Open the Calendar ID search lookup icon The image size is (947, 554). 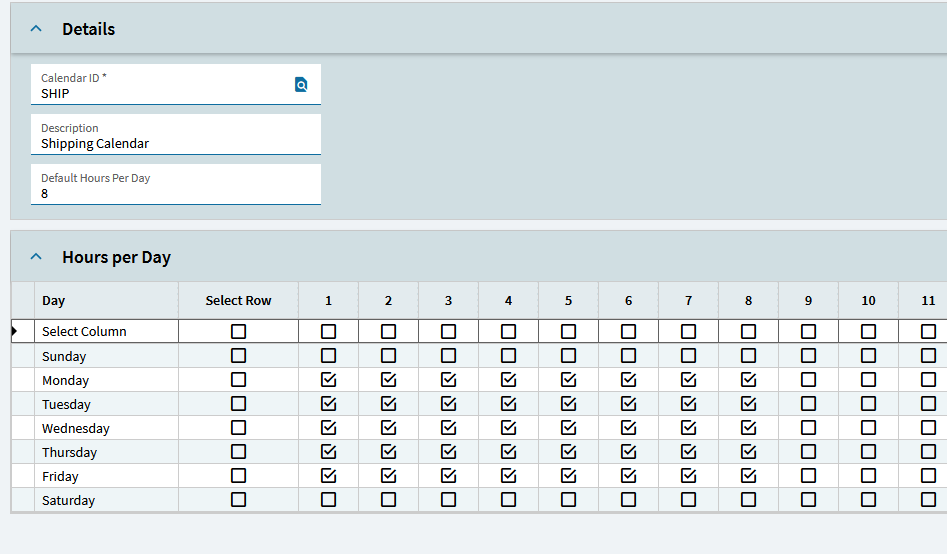click(x=301, y=85)
